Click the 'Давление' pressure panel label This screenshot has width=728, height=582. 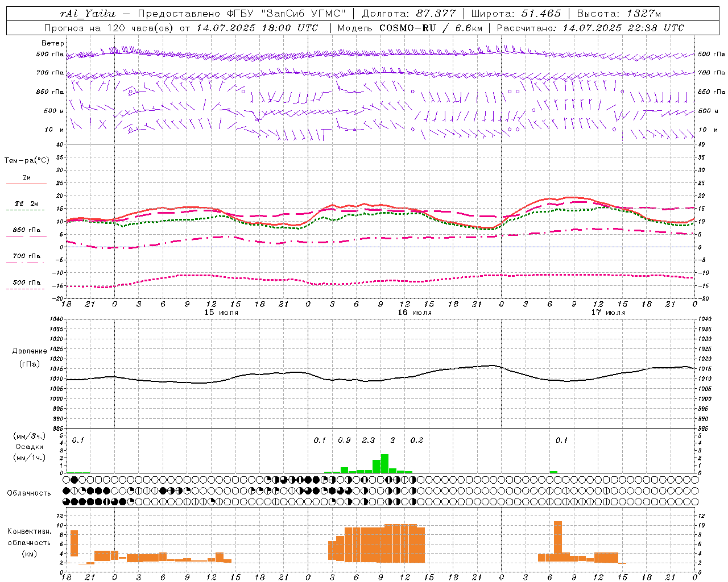[x=29, y=351]
